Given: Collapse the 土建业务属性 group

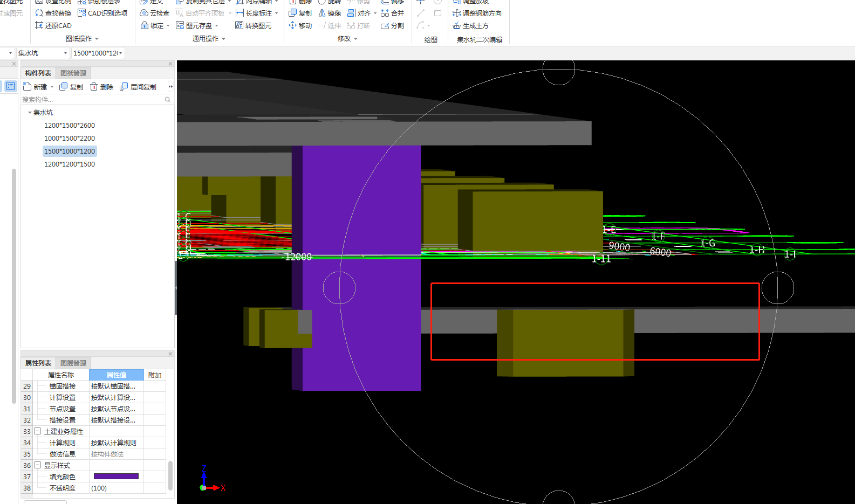Looking at the screenshot, I should click(38, 431).
